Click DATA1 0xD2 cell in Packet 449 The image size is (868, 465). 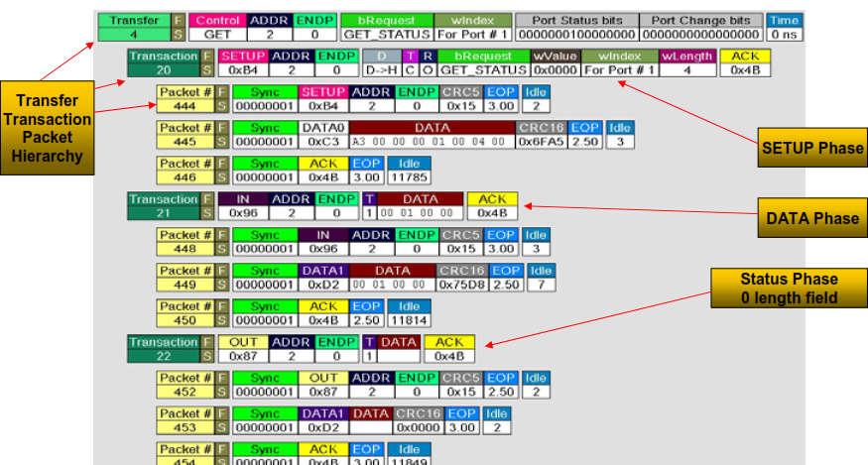(323, 278)
